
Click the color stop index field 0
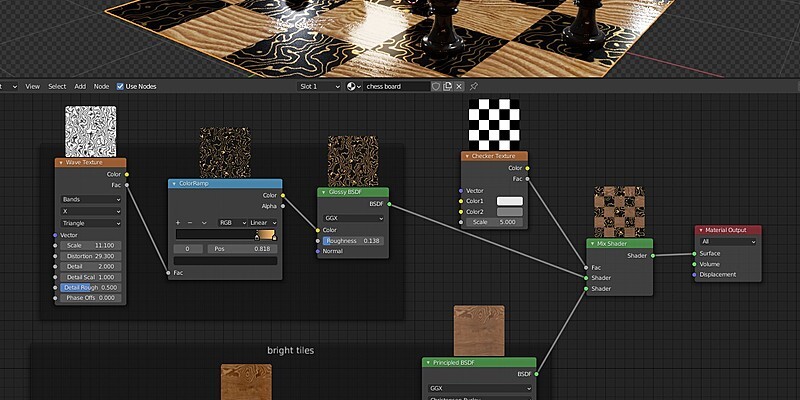[188, 249]
